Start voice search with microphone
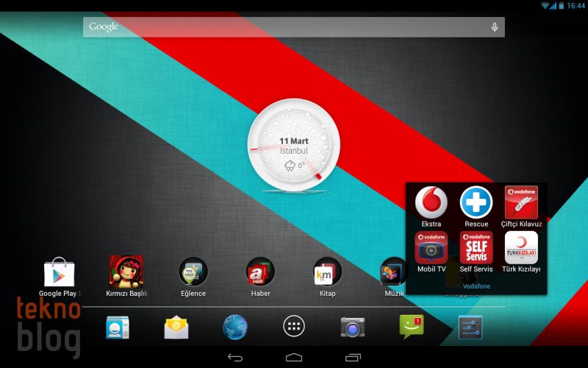 click(495, 27)
